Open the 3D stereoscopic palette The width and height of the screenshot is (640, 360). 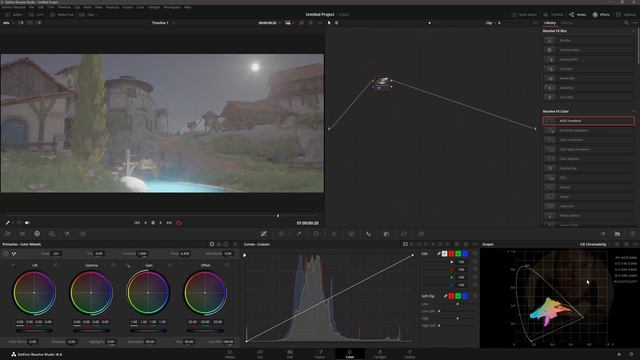[x=421, y=234]
